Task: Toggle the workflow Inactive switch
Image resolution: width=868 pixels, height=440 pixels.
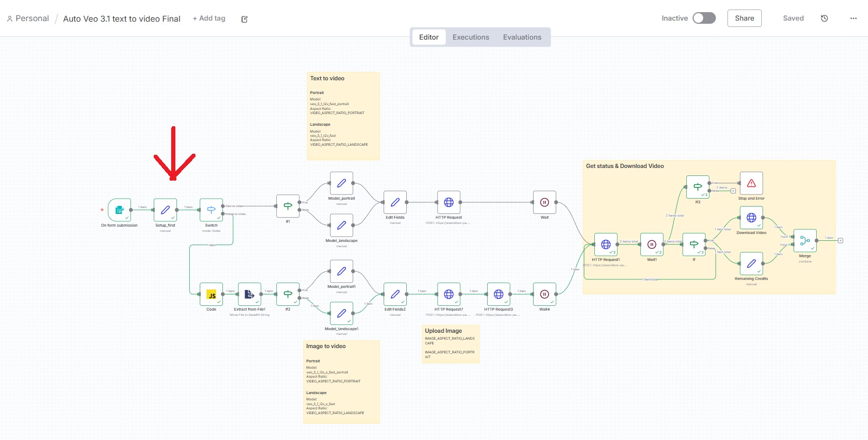Action: 704,18
